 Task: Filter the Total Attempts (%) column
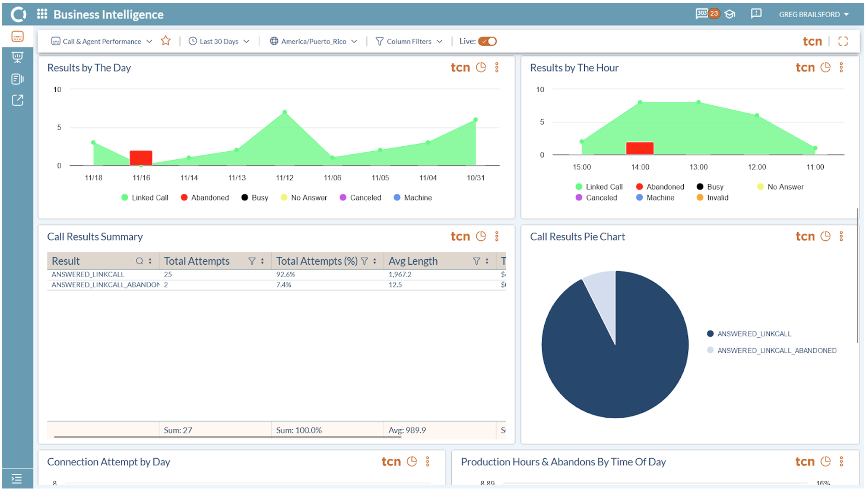pyautogui.click(x=364, y=261)
